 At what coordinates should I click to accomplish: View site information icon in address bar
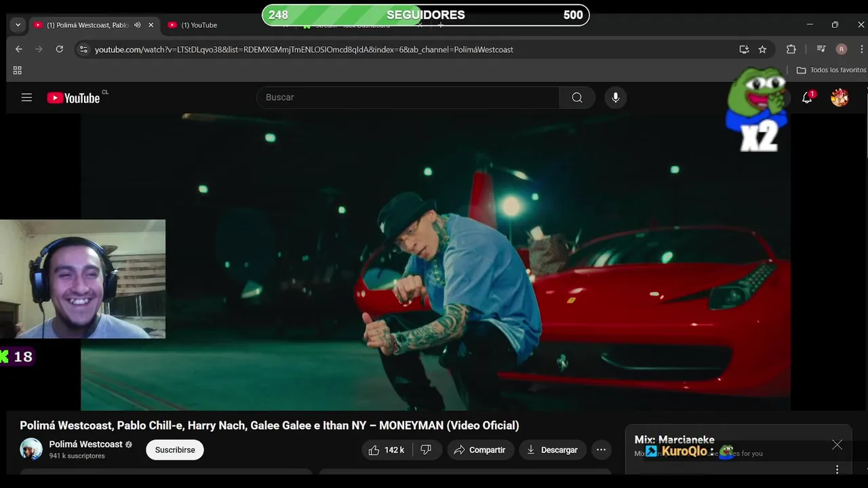tap(83, 49)
